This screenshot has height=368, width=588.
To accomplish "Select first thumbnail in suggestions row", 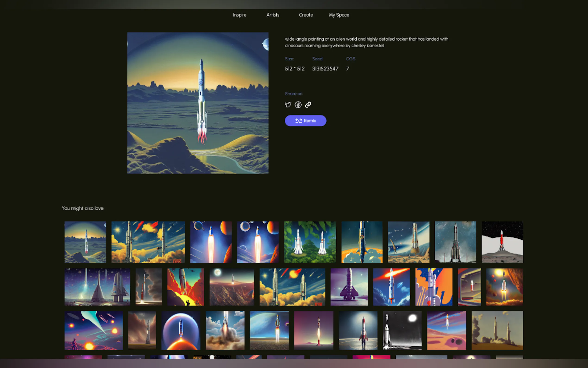I will [85, 242].
